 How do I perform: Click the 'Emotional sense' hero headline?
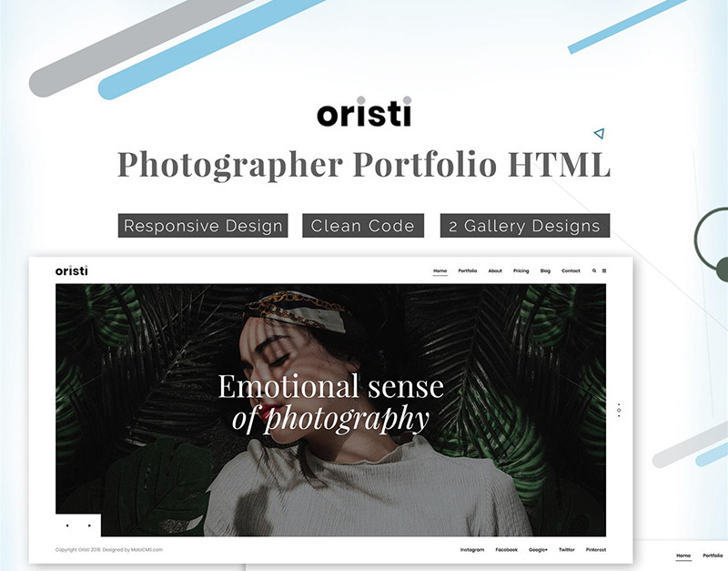330,386
